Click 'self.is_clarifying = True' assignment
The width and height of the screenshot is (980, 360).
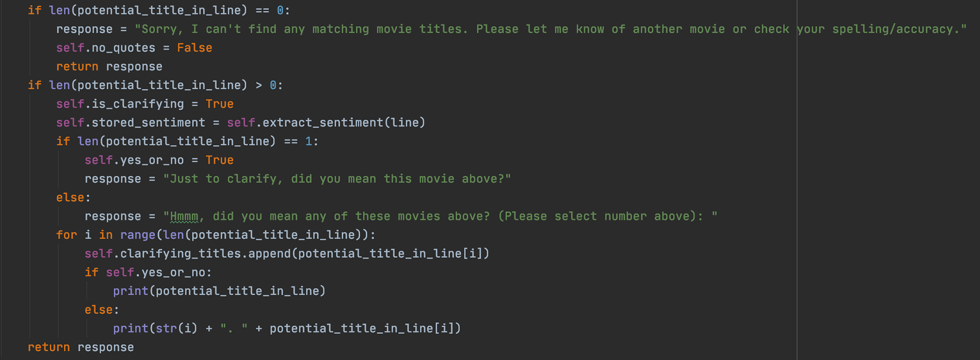pos(145,104)
